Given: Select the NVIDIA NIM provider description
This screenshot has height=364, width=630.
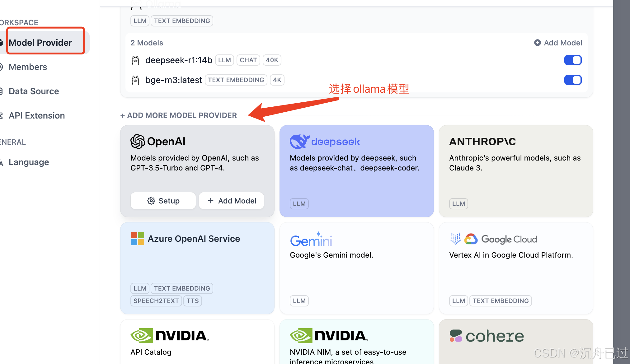Looking at the screenshot, I should pyautogui.click(x=348, y=357).
